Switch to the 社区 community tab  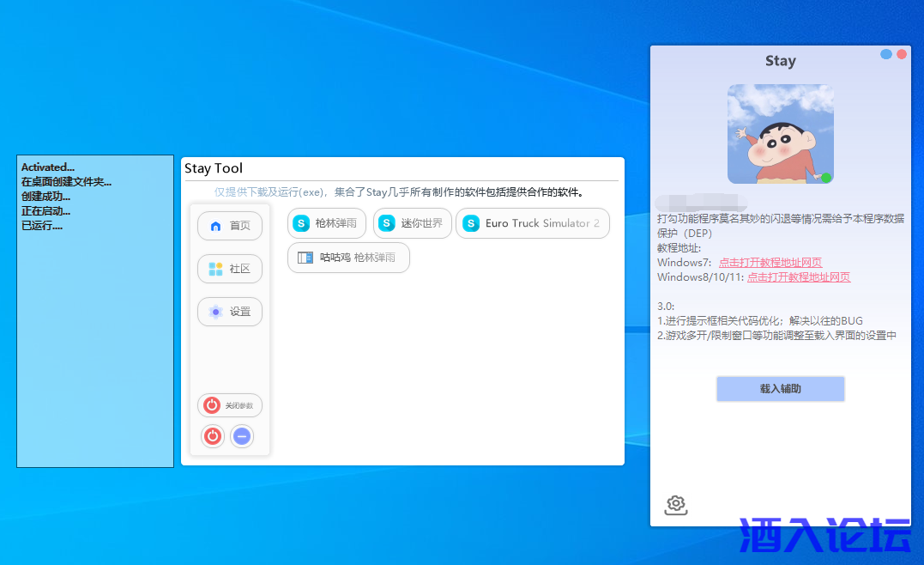click(230, 269)
